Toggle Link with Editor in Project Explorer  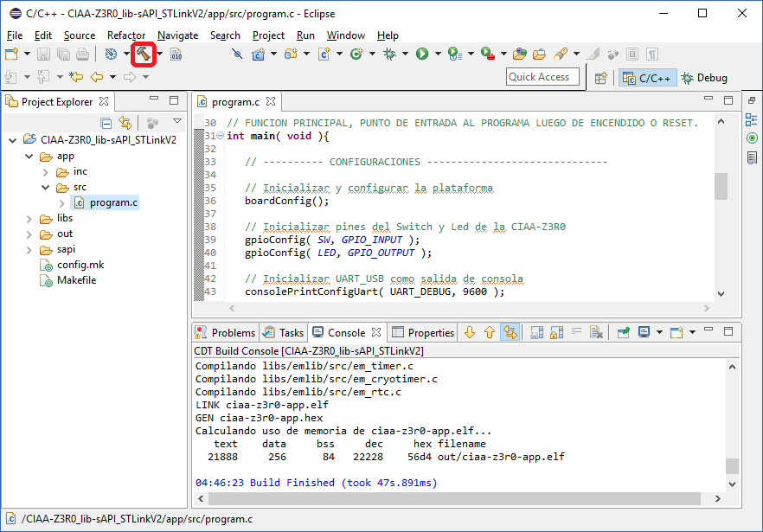tap(125, 123)
